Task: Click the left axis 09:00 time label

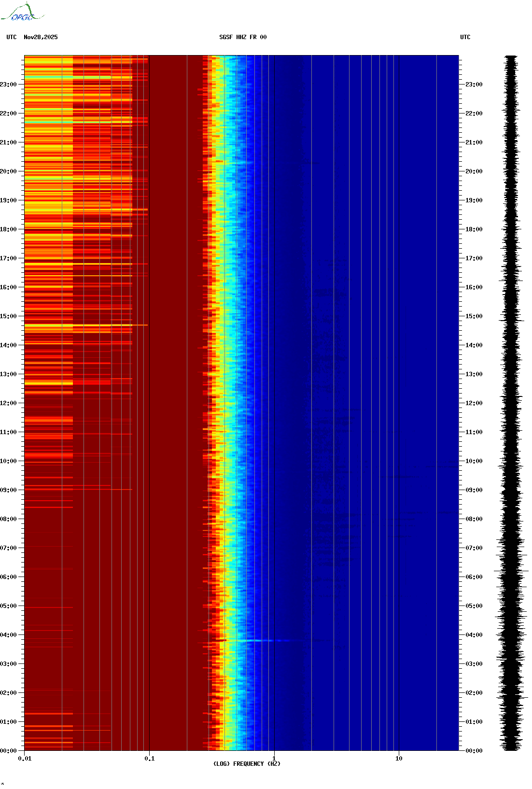Action: coord(8,490)
